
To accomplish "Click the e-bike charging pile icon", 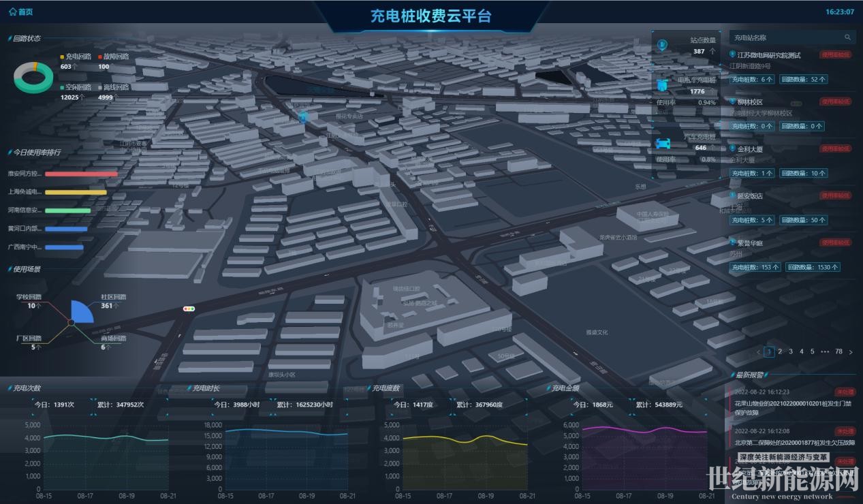I will tap(662, 85).
